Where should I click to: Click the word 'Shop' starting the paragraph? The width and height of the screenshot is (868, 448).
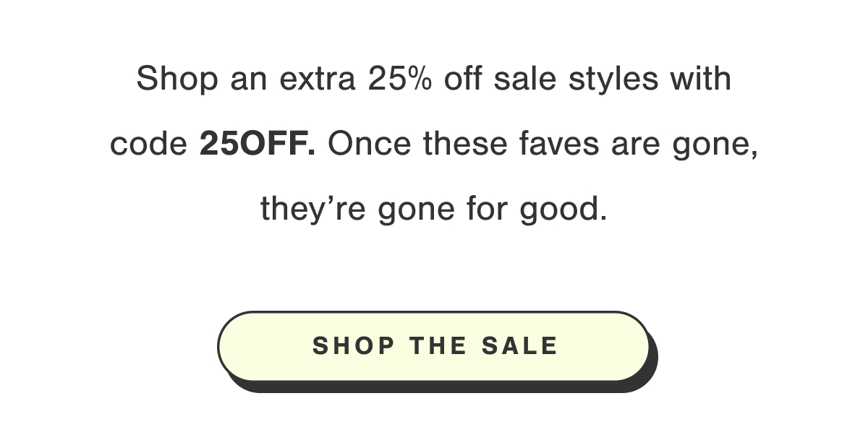(x=176, y=79)
